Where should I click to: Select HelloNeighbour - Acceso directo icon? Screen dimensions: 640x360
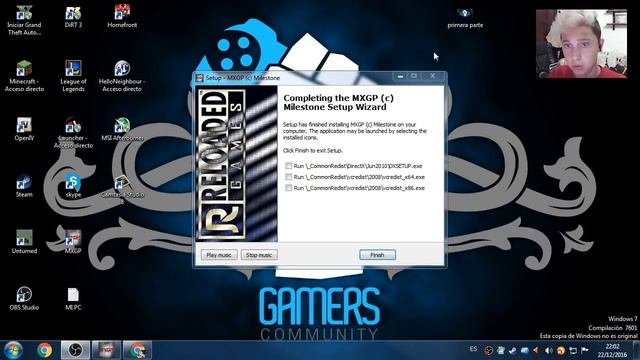(x=122, y=77)
